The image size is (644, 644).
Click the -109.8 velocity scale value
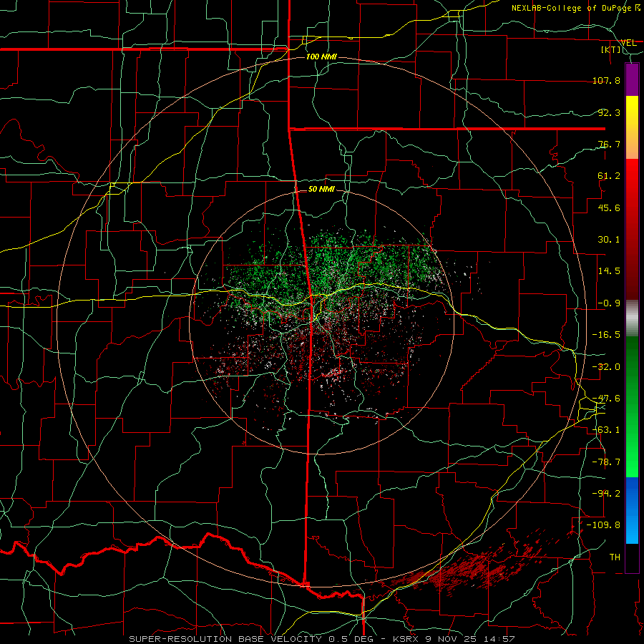pos(603,525)
